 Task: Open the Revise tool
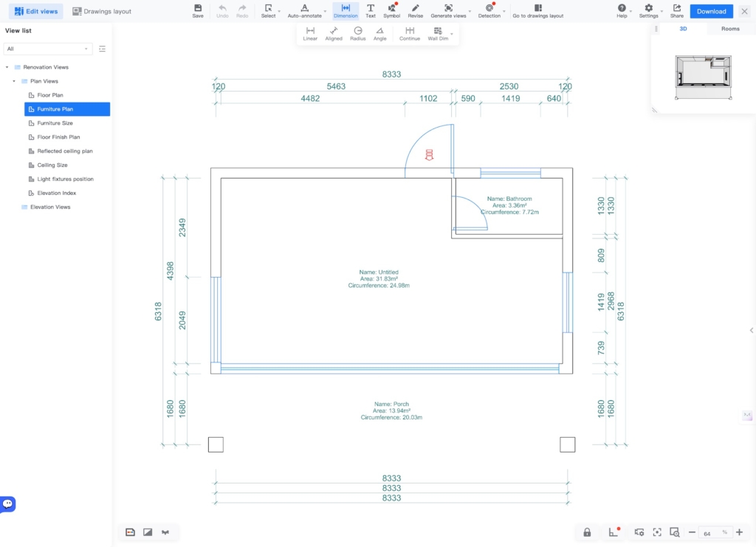[x=416, y=10]
